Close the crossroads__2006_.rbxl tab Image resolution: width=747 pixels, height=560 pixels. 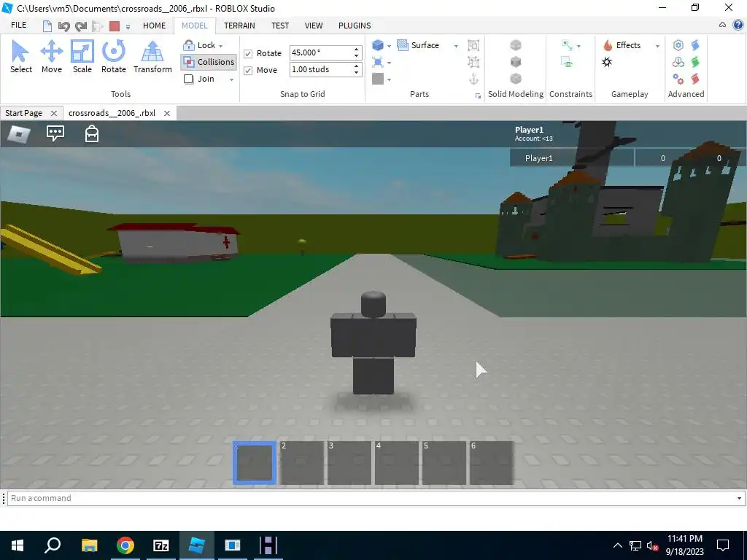pos(167,113)
